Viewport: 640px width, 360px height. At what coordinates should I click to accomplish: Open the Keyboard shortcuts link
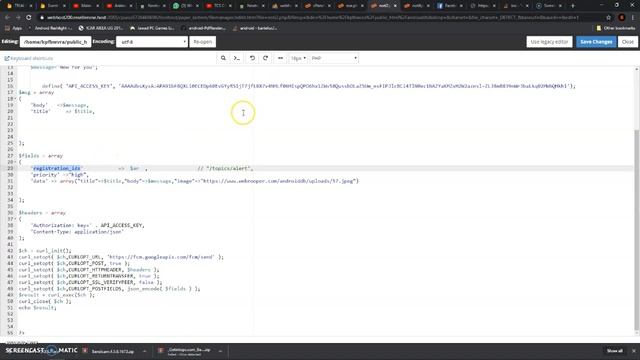coord(29,58)
